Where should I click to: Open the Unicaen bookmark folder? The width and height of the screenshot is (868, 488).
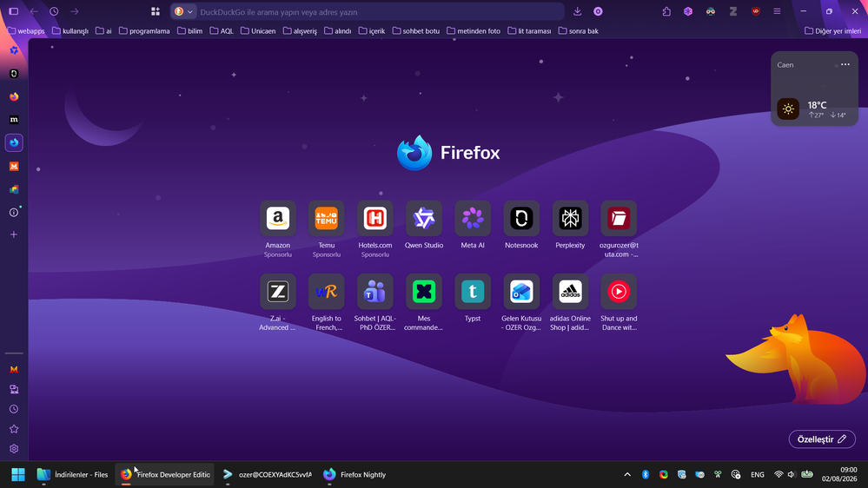pyautogui.click(x=258, y=31)
